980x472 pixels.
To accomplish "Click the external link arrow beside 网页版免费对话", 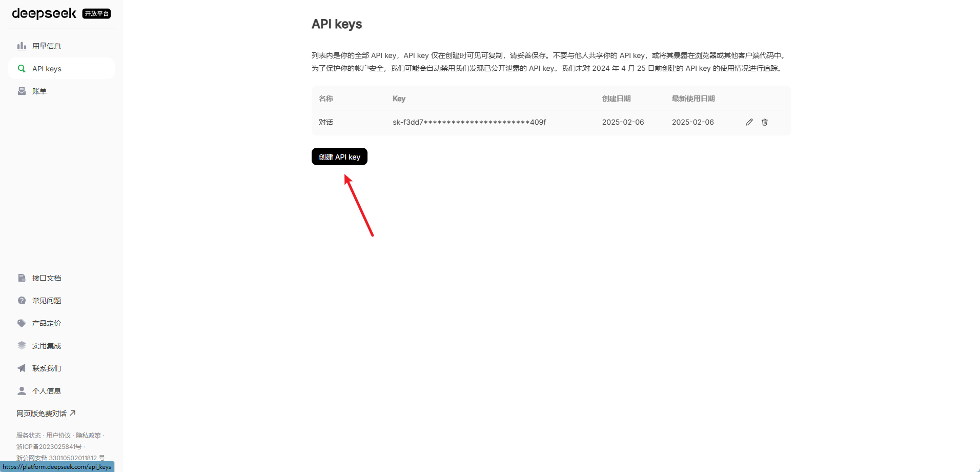I will 73,413.
